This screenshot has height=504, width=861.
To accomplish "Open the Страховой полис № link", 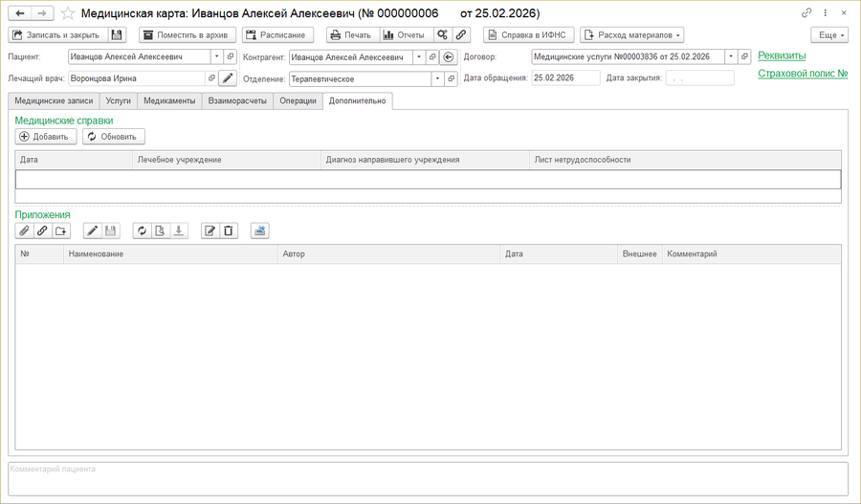I will (x=803, y=73).
